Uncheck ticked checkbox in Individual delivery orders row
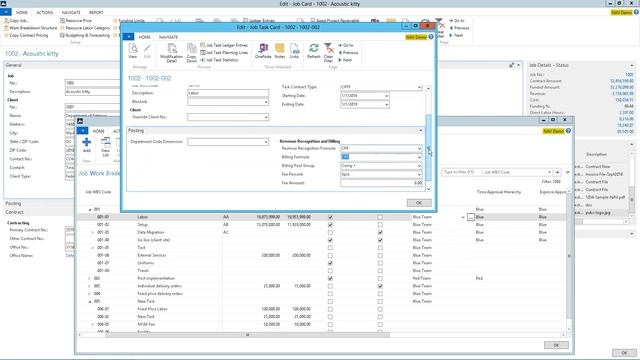Screen dimensions: 640x360 coord(380,286)
